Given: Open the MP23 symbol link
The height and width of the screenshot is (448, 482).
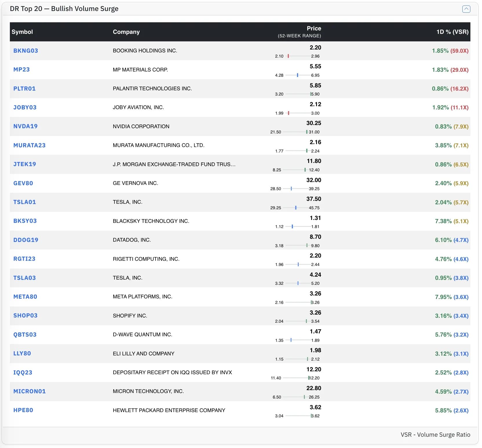Looking at the screenshot, I should [21, 69].
